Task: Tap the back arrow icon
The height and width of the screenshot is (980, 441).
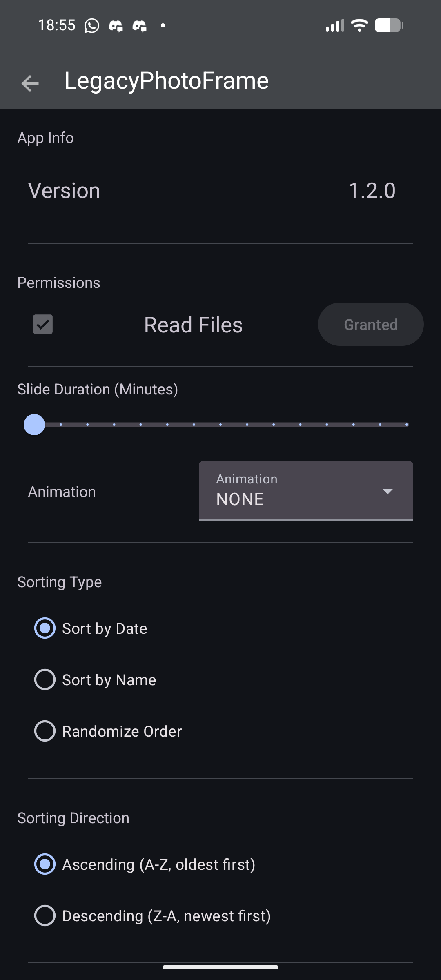Action: pos(30,83)
